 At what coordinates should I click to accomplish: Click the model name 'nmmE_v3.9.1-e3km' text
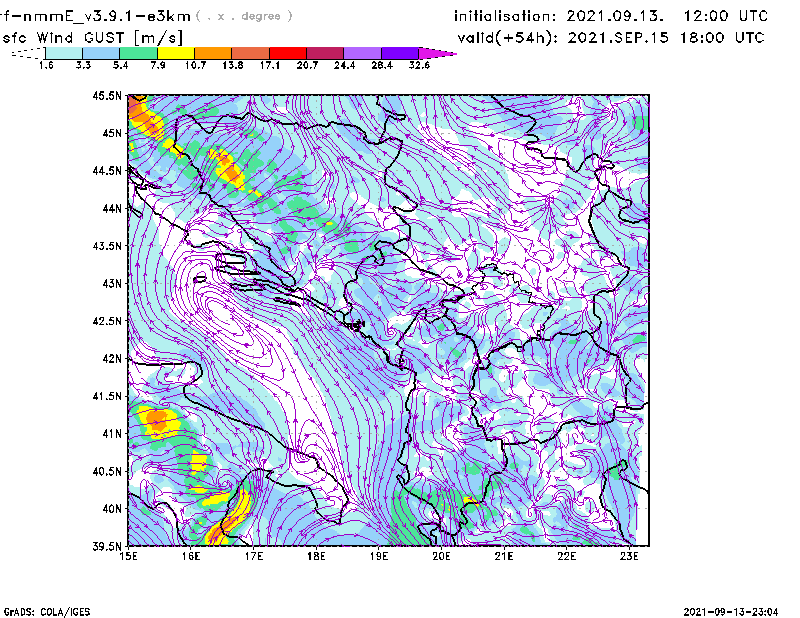[106, 16]
